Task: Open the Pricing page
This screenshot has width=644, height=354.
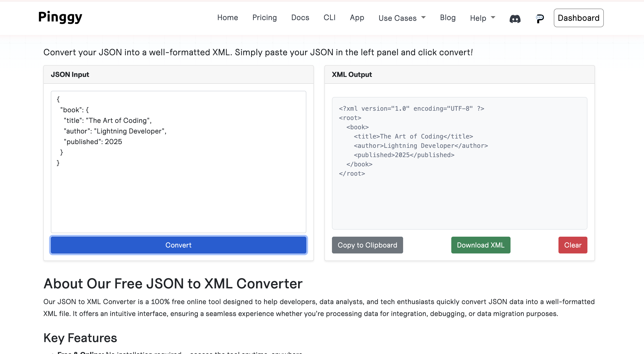Action: point(265,18)
